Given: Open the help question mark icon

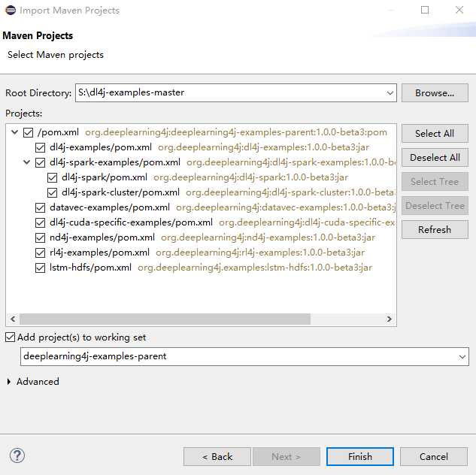Looking at the screenshot, I should (17, 455).
